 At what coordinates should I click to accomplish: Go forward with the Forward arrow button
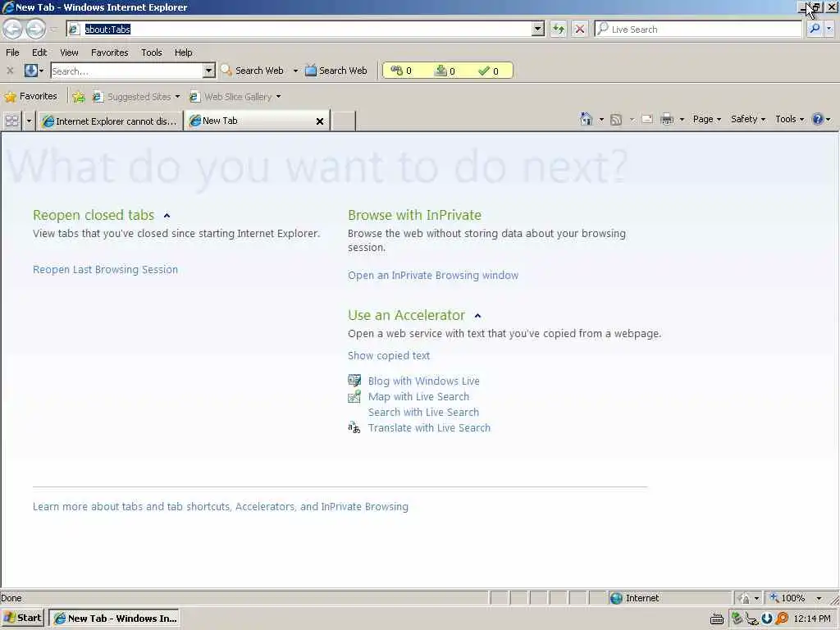coord(35,29)
